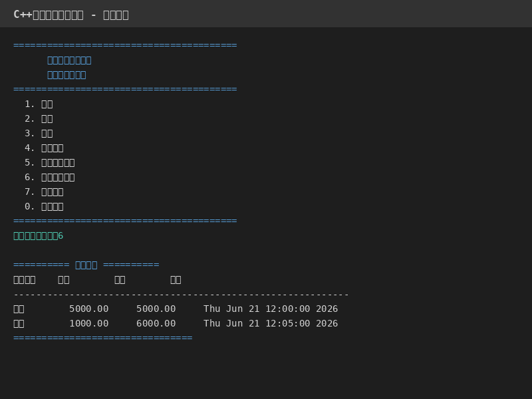Click menu option numbered 7.

pos(44,192)
